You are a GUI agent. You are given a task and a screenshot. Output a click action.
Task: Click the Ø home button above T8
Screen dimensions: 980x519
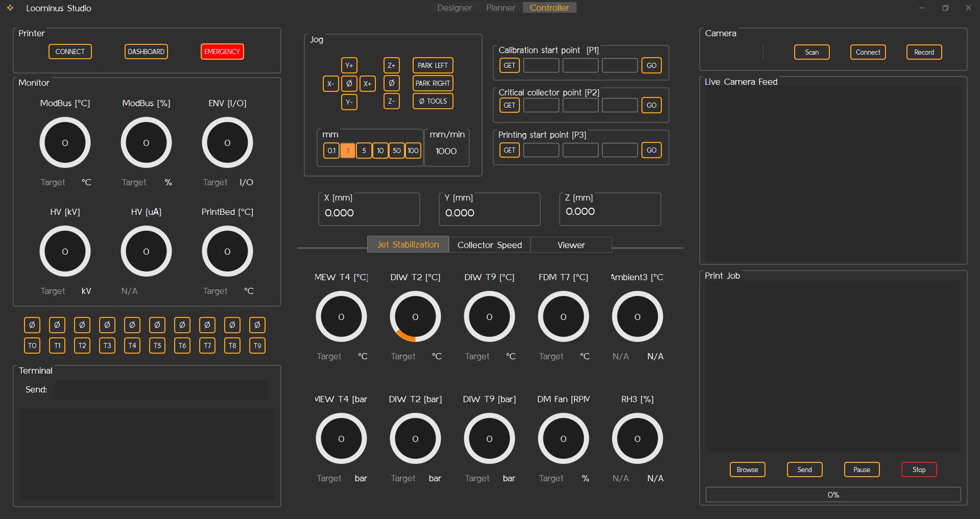pos(232,325)
